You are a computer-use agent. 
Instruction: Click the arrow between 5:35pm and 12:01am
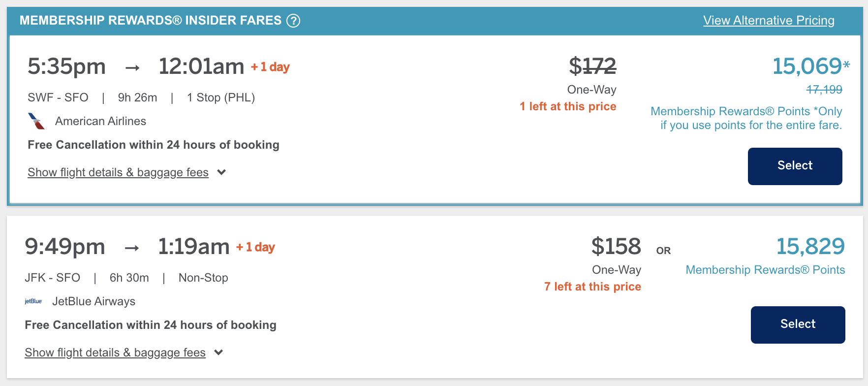click(x=132, y=67)
